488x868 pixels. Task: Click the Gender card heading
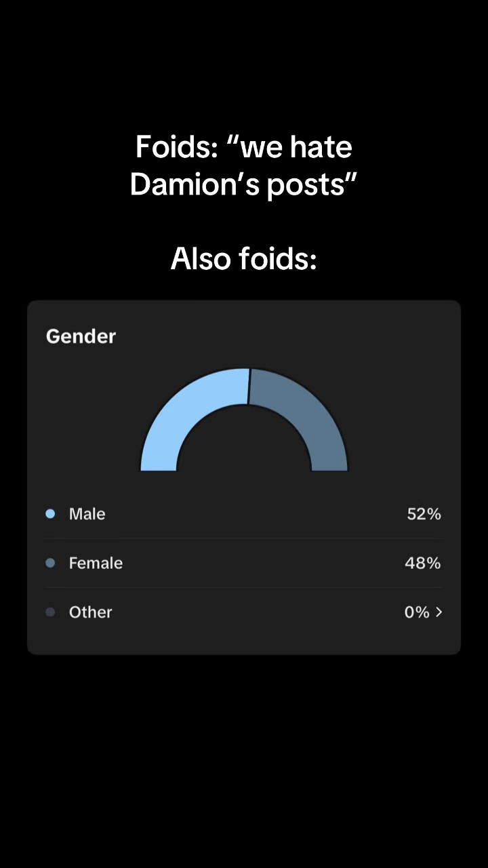click(81, 336)
